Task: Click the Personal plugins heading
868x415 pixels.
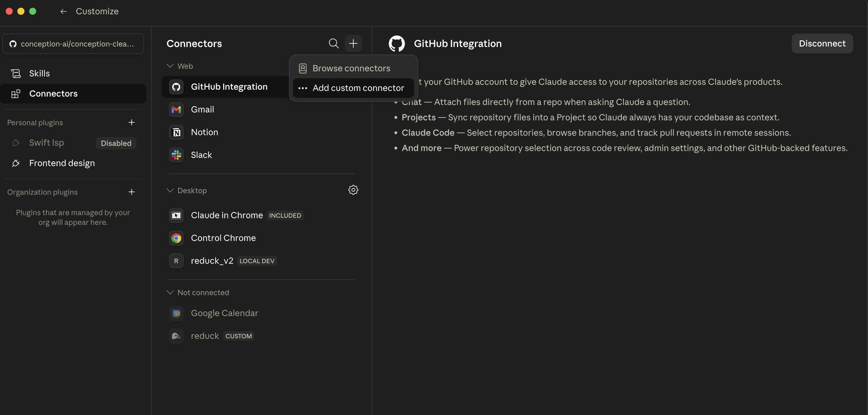Action: coord(35,122)
